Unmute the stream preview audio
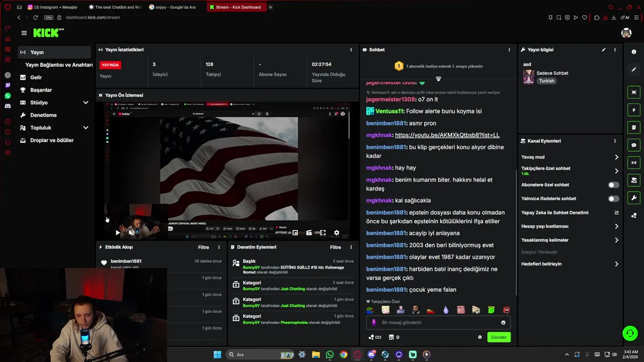 point(131,233)
